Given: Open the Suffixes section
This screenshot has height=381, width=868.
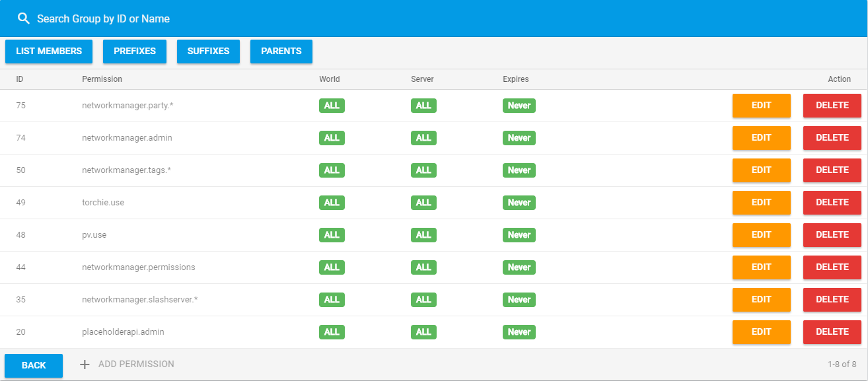Looking at the screenshot, I should point(208,52).
